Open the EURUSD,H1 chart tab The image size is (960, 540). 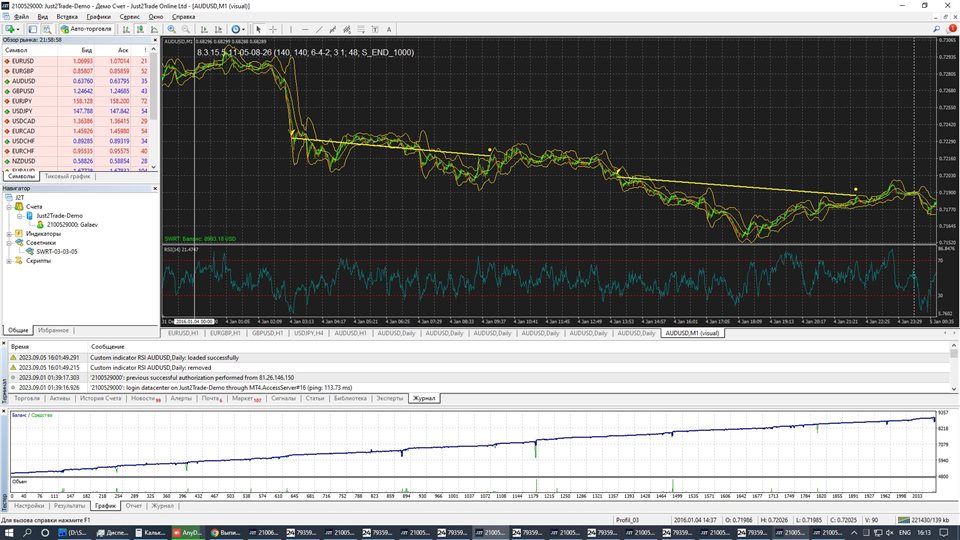coord(185,332)
